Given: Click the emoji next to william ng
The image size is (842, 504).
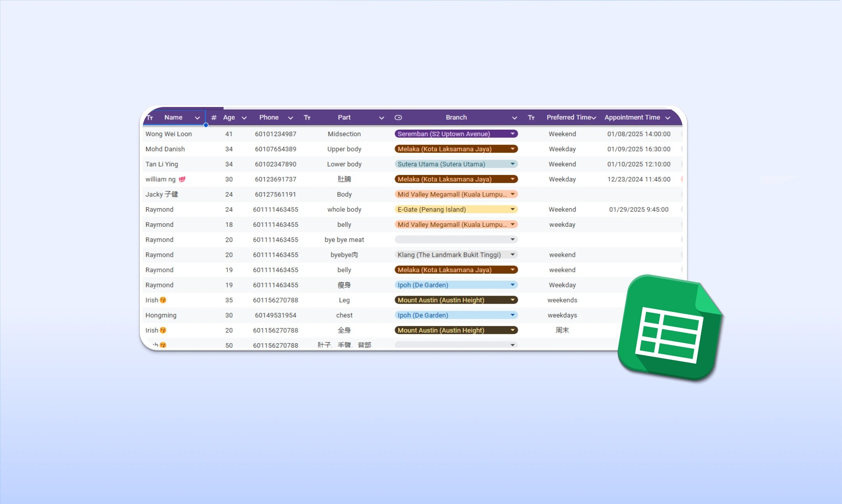Looking at the screenshot, I should point(182,180).
